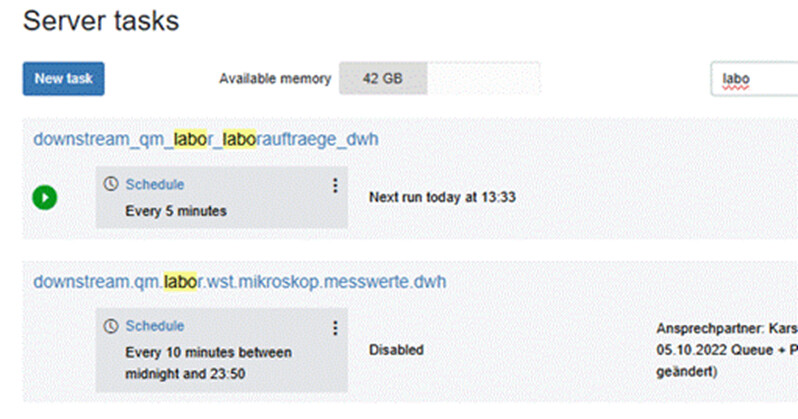Run the downstream_qm_labor_laborauftraege_dwh task with the green play icon

pyautogui.click(x=44, y=197)
